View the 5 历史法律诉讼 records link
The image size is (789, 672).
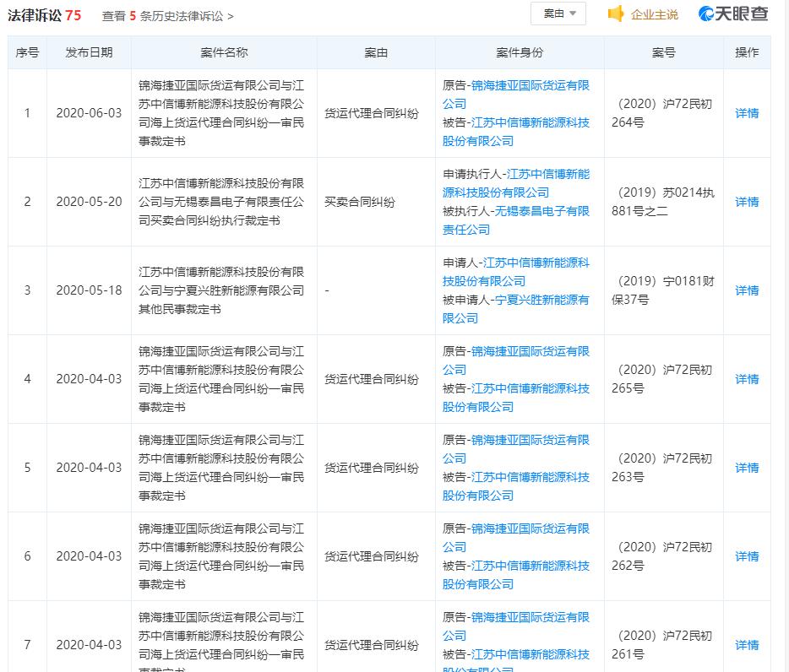(x=167, y=16)
